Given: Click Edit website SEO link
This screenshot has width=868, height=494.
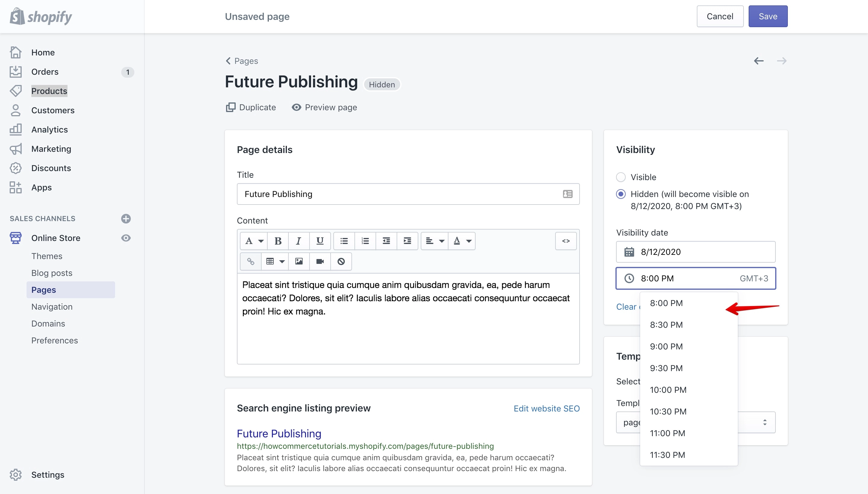Looking at the screenshot, I should pyautogui.click(x=546, y=408).
